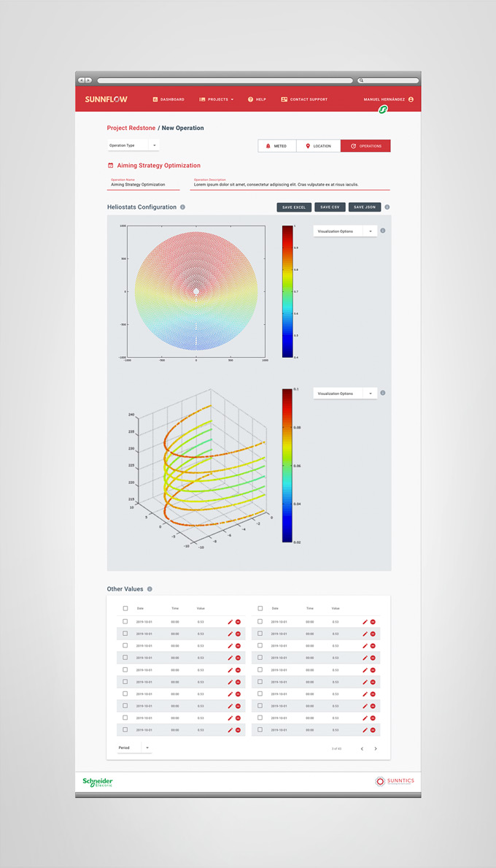Click the Save Excel button
Screen dimensions: 496x868
tap(294, 207)
